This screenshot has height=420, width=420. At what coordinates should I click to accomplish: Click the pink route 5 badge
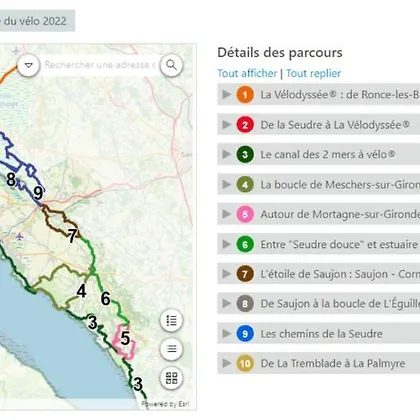click(245, 214)
